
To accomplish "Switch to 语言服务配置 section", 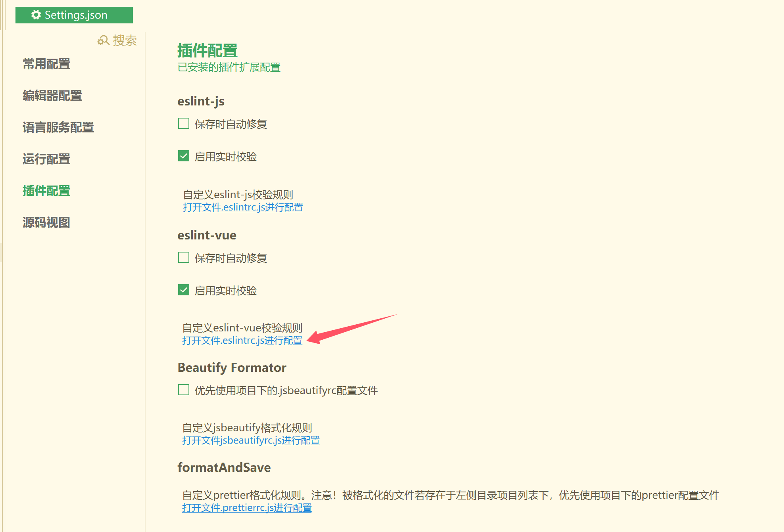I will pos(58,127).
